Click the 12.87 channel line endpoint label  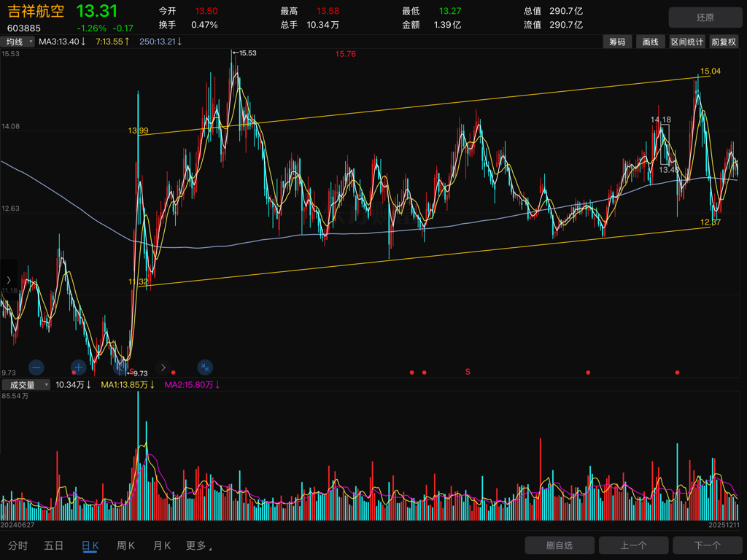point(711,222)
